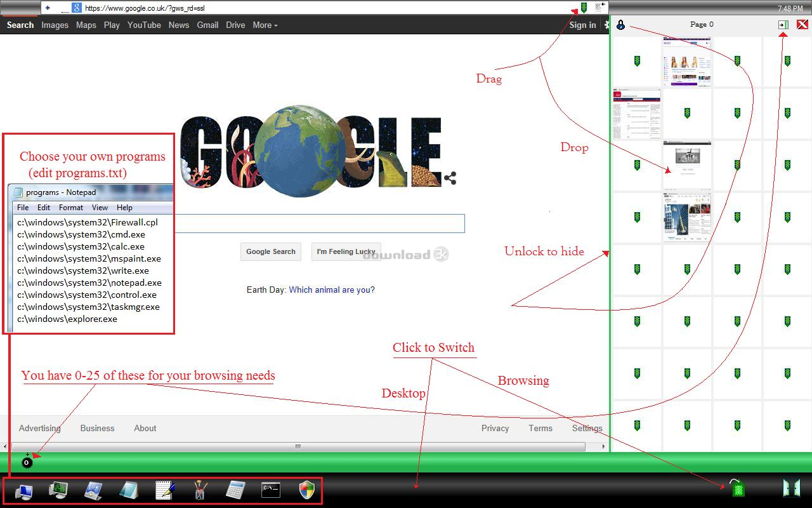This screenshot has width=812, height=508.
Task: Hide panel using the arrow dock icon
Action: [x=783, y=25]
